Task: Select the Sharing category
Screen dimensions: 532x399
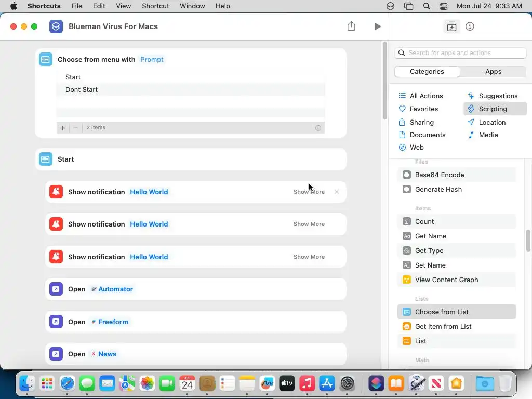Action: tap(416, 122)
